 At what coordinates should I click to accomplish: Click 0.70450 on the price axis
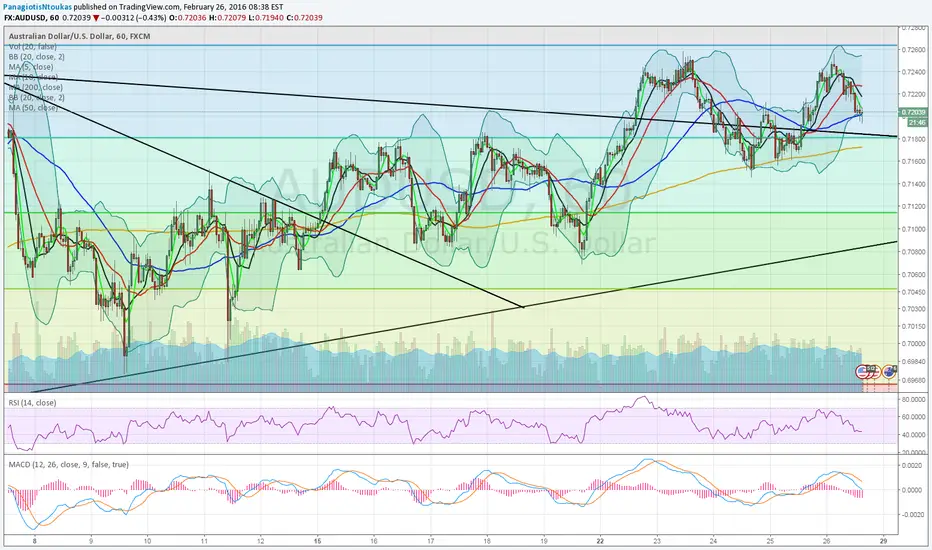click(914, 292)
